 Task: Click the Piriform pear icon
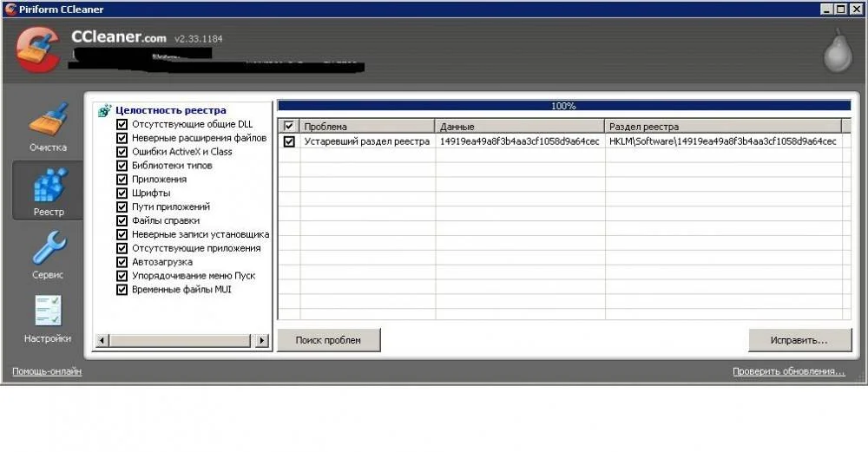[838, 51]
